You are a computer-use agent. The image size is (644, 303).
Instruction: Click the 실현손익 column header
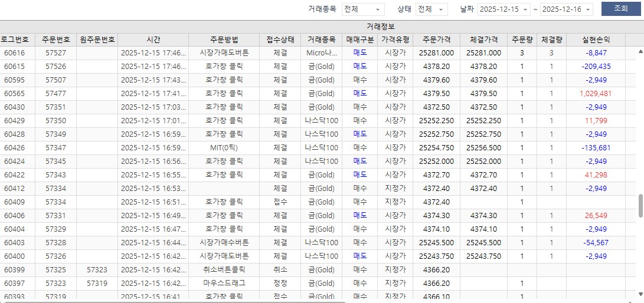pos(596,39)
